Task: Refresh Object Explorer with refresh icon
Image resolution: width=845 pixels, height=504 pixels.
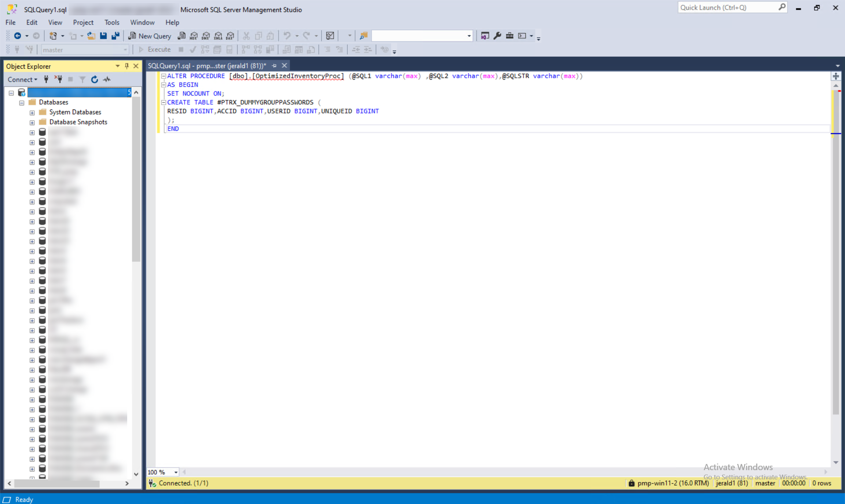Action: click(94, 80)
